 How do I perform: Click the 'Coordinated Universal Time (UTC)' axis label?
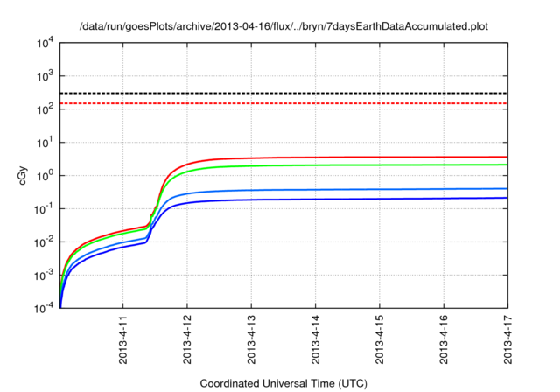point(283,383)
